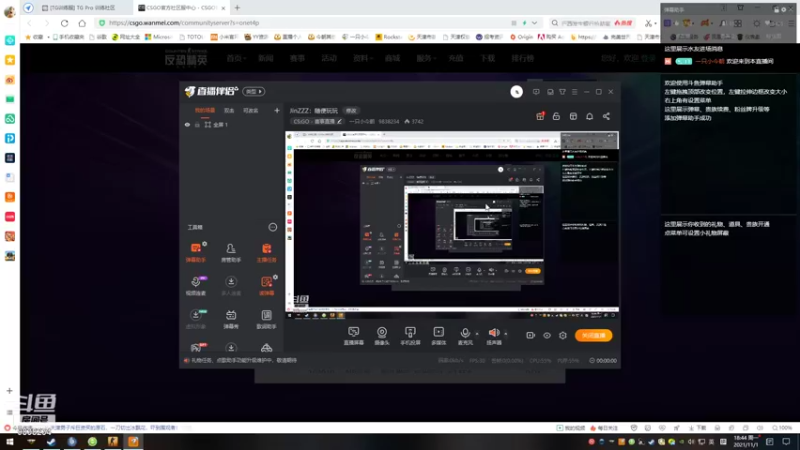Open Steam from the Windows taskbar

click(x=52, y=441)
